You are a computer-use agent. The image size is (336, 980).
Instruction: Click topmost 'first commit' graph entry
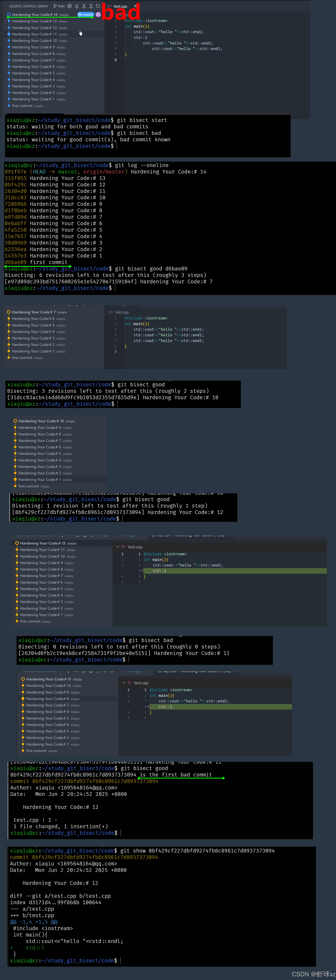pyautogui.click(x=22, y=106)
